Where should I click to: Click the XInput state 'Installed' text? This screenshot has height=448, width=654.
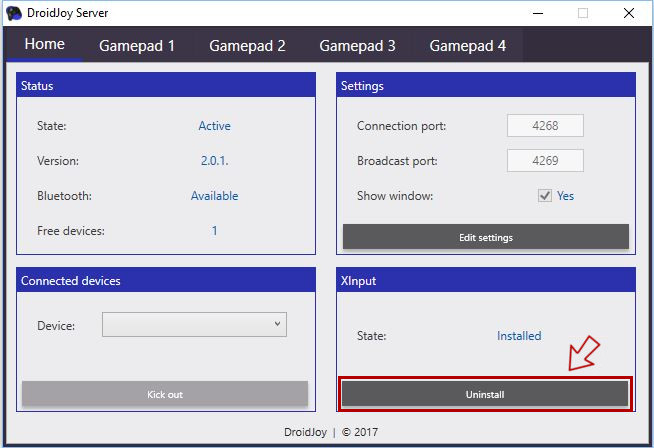(x=519, y=336)
